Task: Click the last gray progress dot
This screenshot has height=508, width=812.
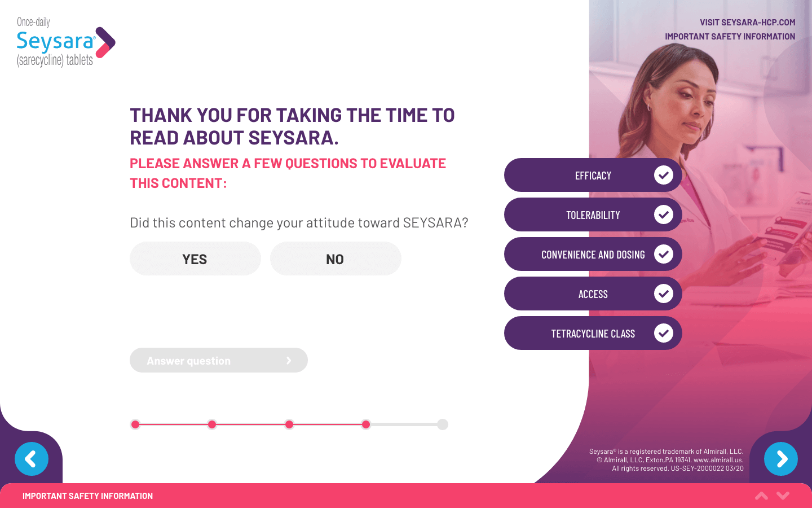Action: coord(443,424)
